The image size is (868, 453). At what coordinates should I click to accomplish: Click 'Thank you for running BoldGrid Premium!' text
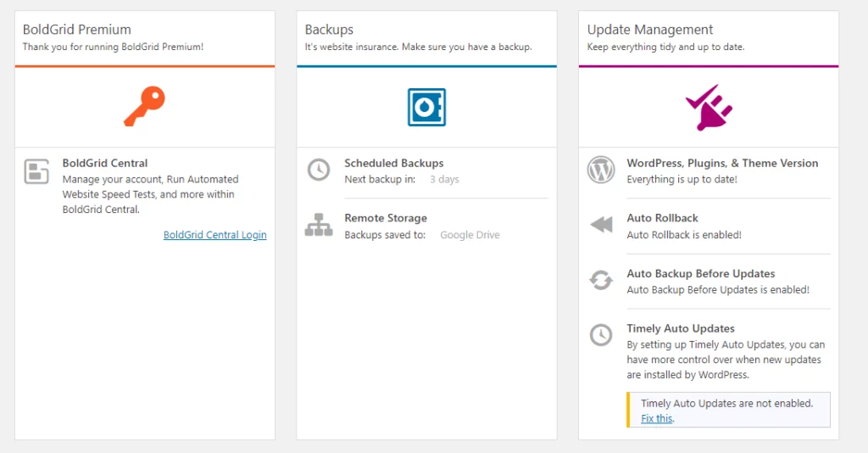(113, 47)
